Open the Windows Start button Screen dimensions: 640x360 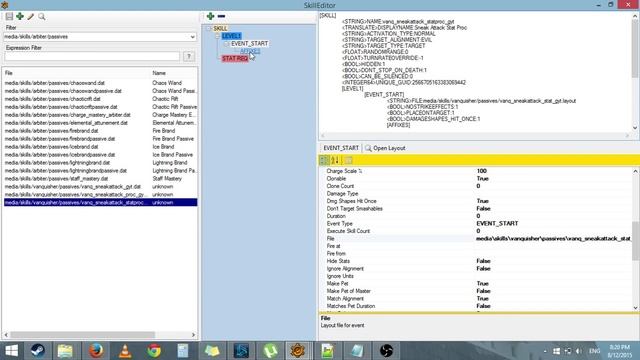coord(11,351)
